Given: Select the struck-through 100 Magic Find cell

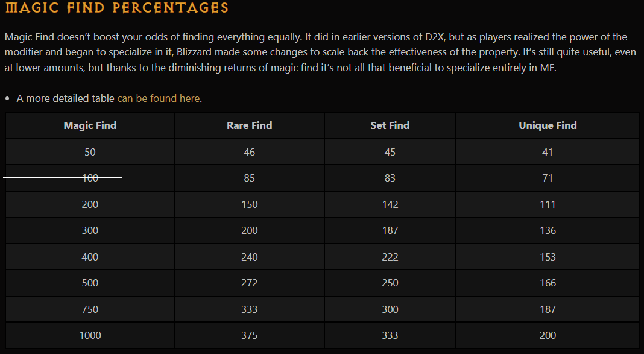Looking at the screenshot, I should point(90,179).
